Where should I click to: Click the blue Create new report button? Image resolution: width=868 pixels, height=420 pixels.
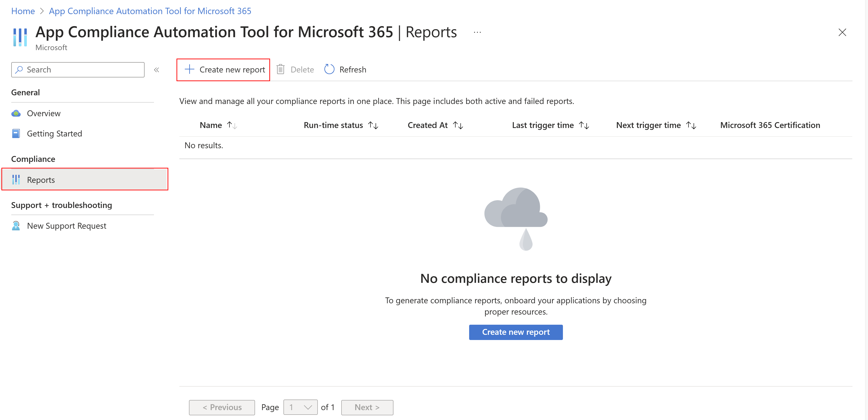click(x=515, y=332)
